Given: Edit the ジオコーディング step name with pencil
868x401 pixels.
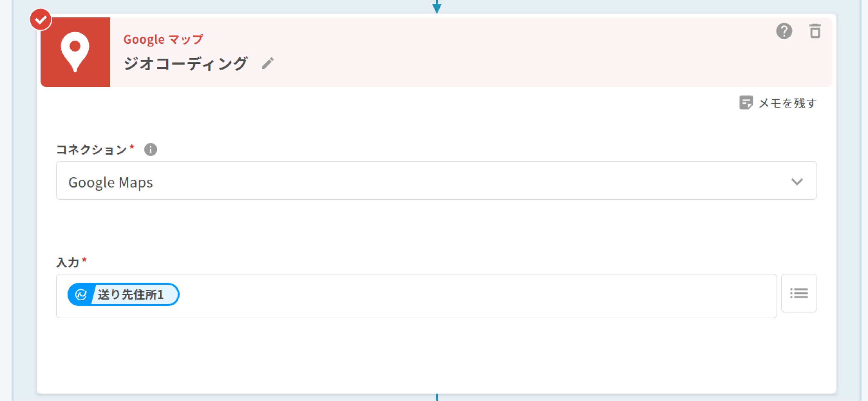Looking at the screenshot, I should (268, 63).
